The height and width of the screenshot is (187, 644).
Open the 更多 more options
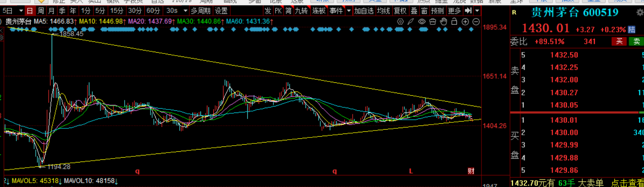click(454, 11)
